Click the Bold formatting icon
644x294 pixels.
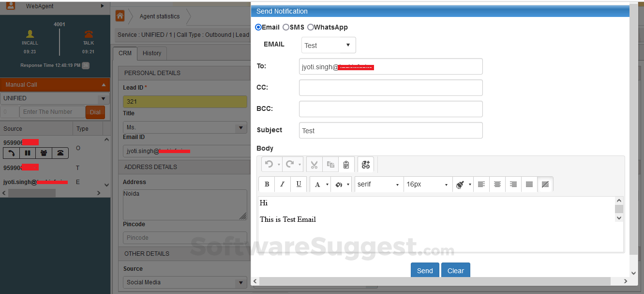(x=267, y=184)
